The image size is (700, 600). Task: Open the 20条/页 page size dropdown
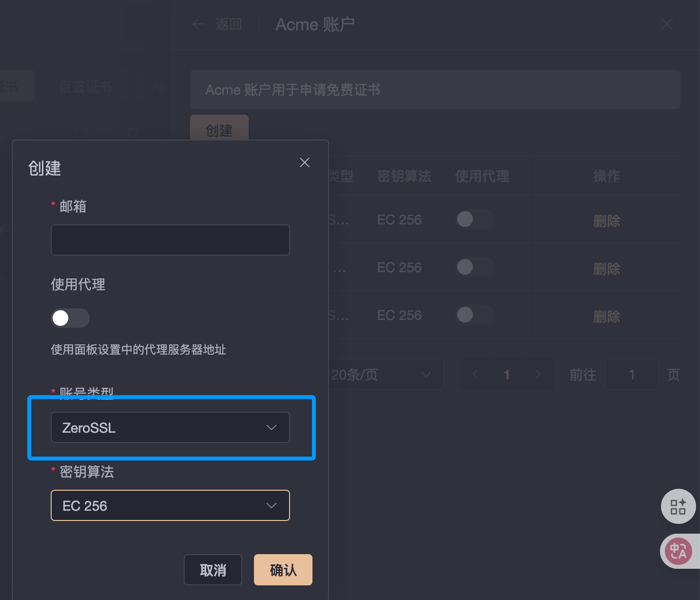tap(385, 374)
